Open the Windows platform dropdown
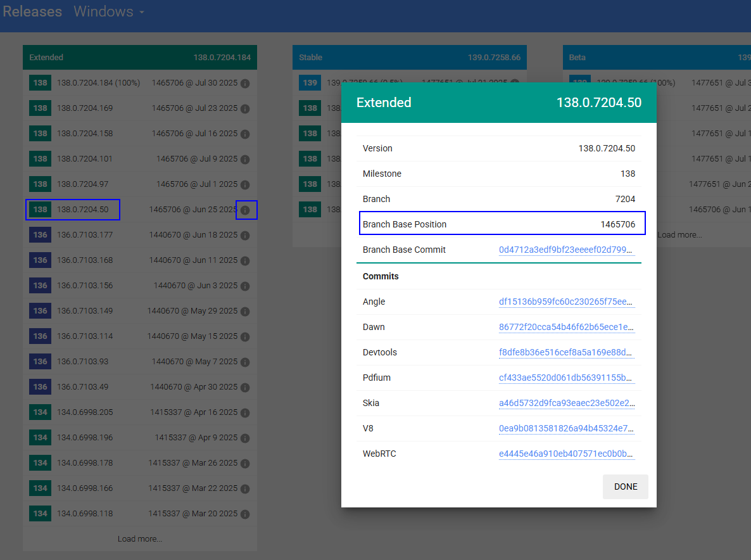This screenshot has width=751, height=560. 108,12
